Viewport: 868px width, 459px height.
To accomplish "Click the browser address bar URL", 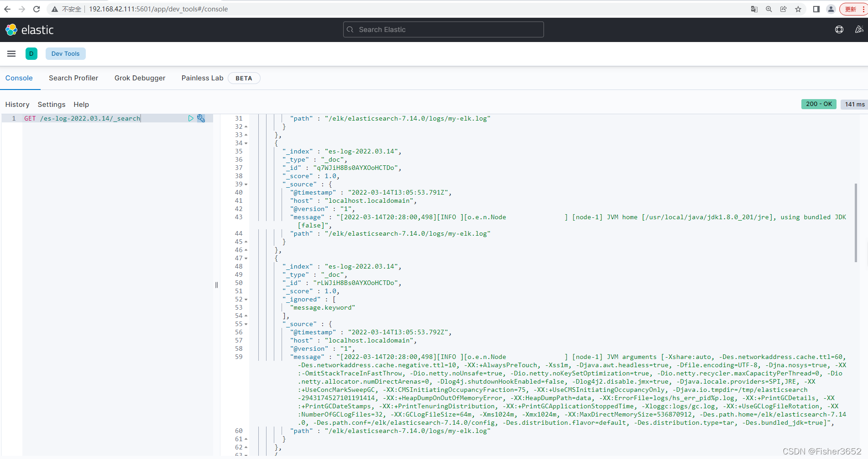I will click(x=158, y=9).
